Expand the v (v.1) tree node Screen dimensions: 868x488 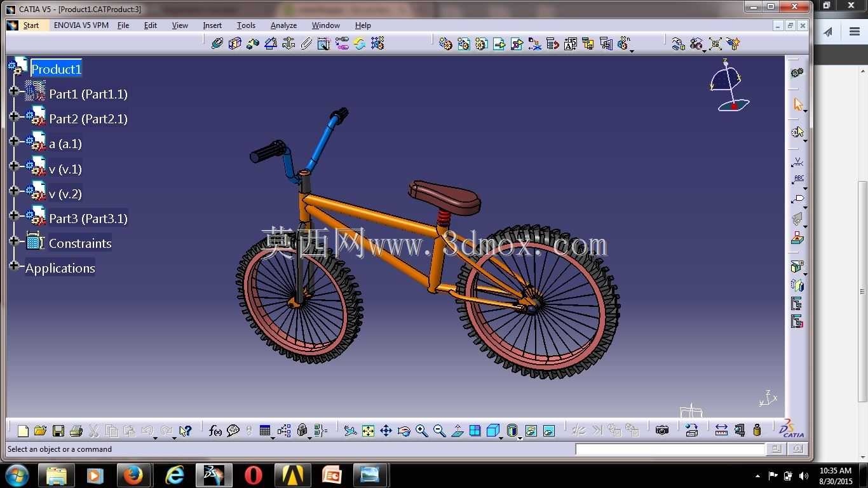[x=14, y=166]
